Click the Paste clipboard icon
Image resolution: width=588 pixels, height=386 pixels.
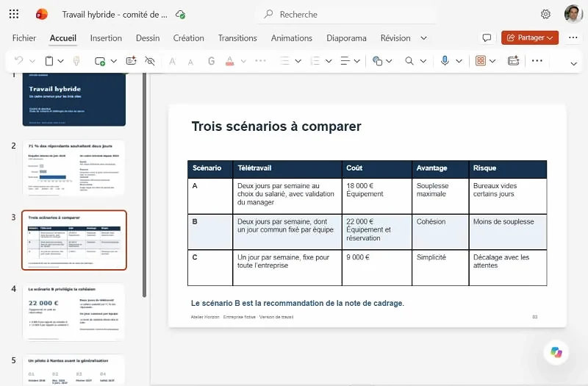click(49, 61)
